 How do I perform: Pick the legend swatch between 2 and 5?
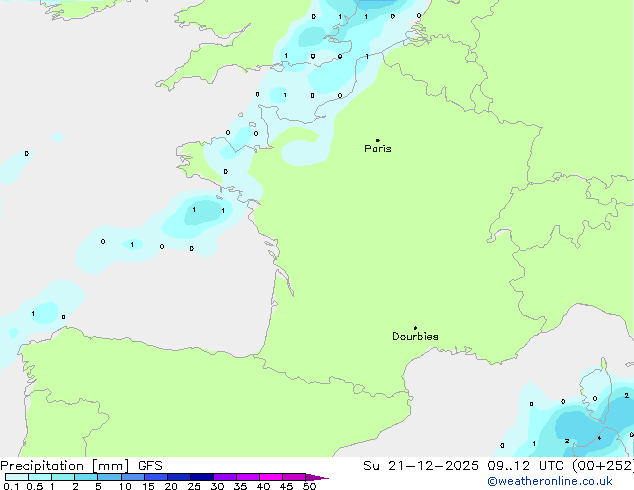(x=86, y=477)
